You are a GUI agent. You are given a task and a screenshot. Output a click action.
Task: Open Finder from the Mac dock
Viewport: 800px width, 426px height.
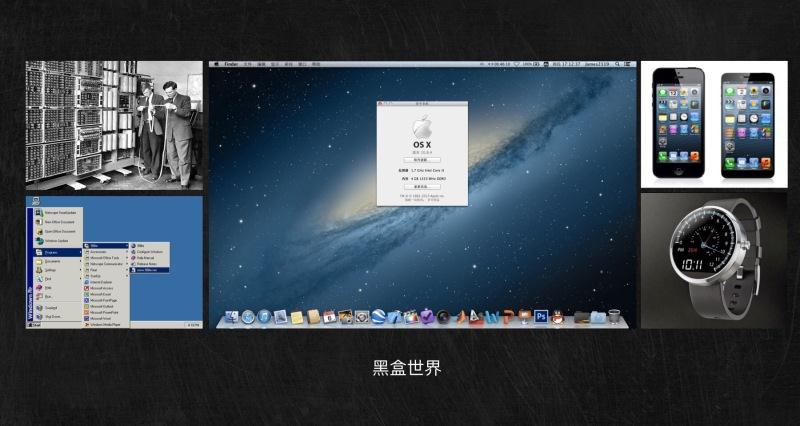232,317
